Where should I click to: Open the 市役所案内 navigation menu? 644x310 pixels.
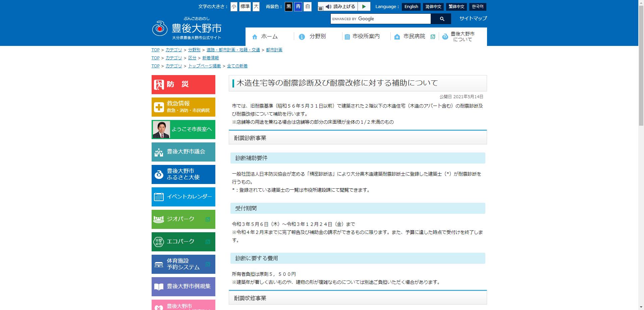366,37
